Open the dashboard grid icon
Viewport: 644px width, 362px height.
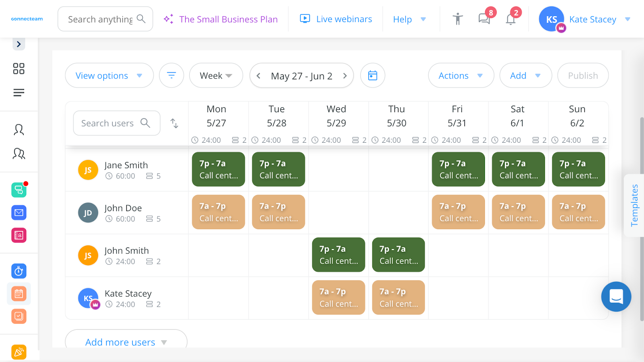19,68
